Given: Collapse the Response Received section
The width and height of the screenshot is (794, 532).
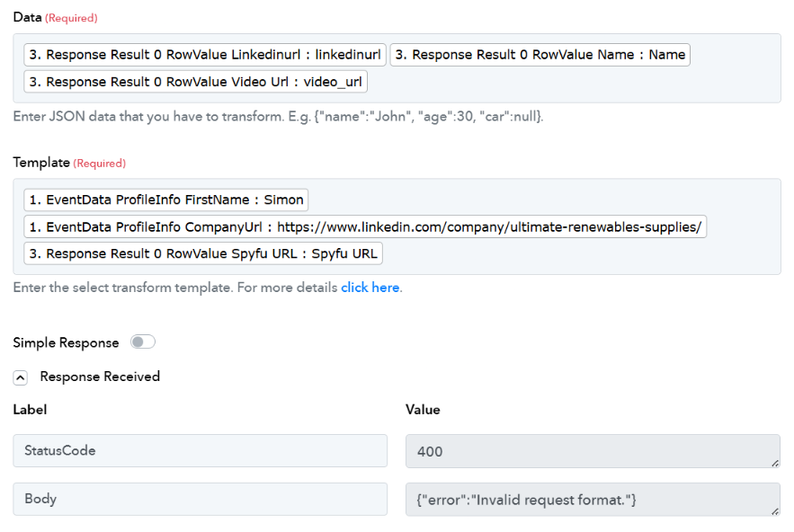Looking at the screenshot, I should [20, 377].
